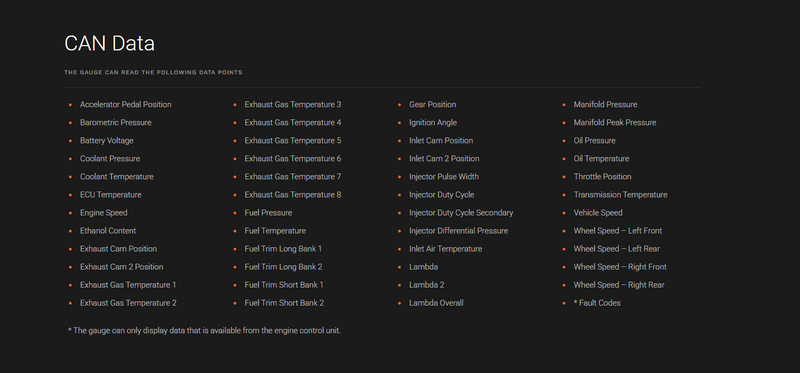This screenshot has height=373, width=800.
Task: Click Exhaust Gas Temperature 2
Action: (128, 303)
